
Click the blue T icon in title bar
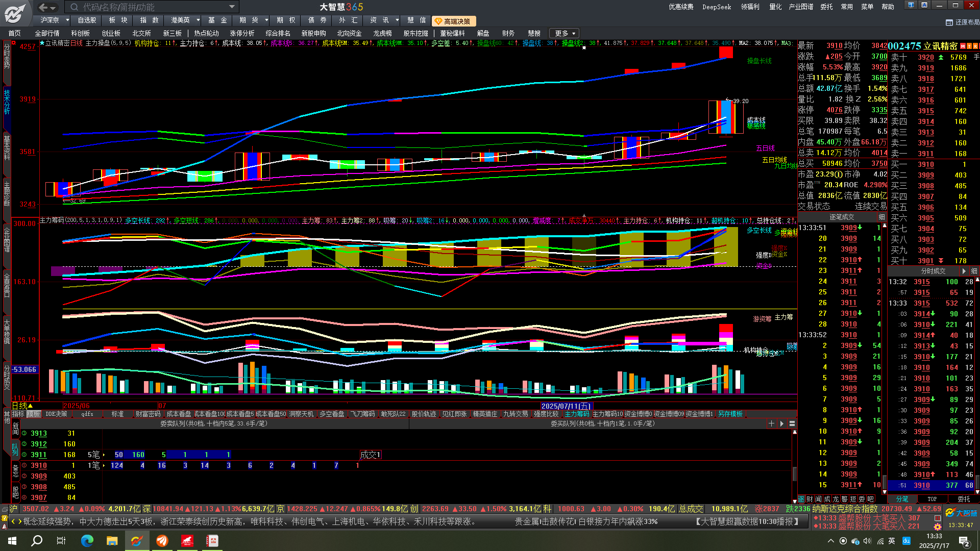[911, 5]
